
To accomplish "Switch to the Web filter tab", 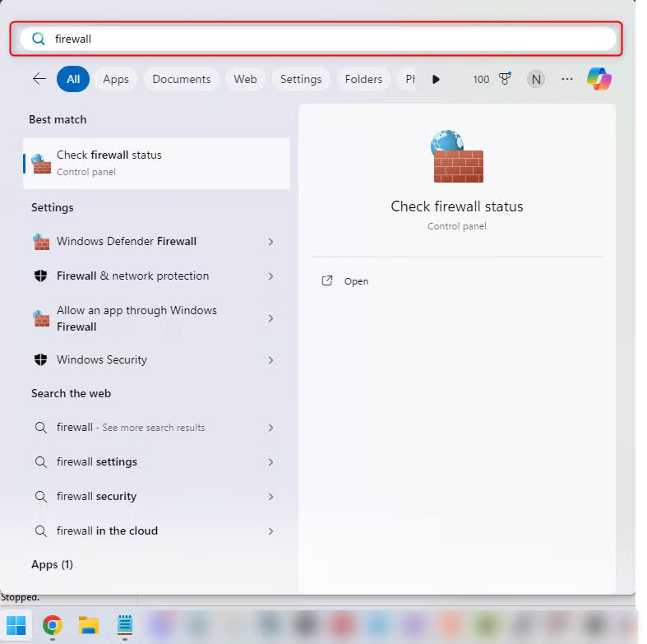I will tap(245, 79).
